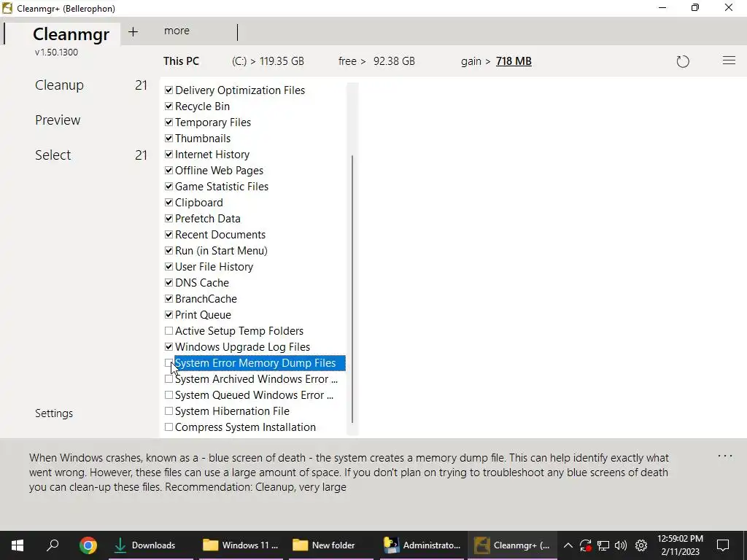
Task: Enable Active Setup Temp Folders checkbox
Action: (169, 330)
